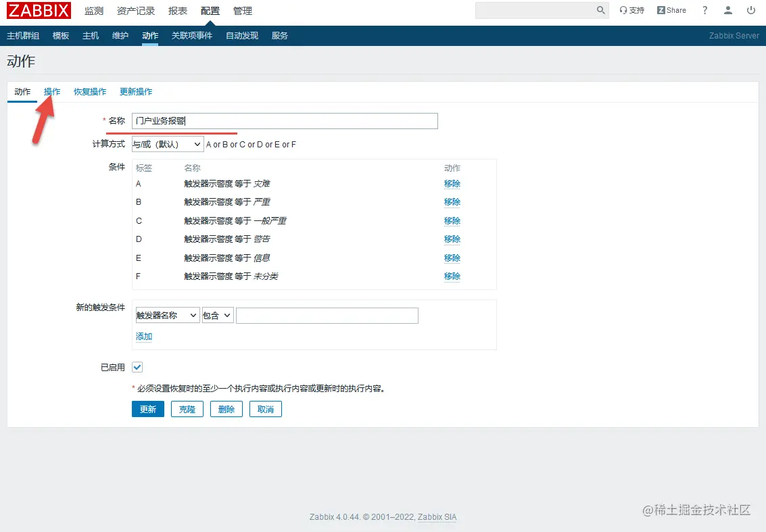Open the 计算方式 dropdown
The height and width of the screenshot is (532, 766).
click(168, 144)
